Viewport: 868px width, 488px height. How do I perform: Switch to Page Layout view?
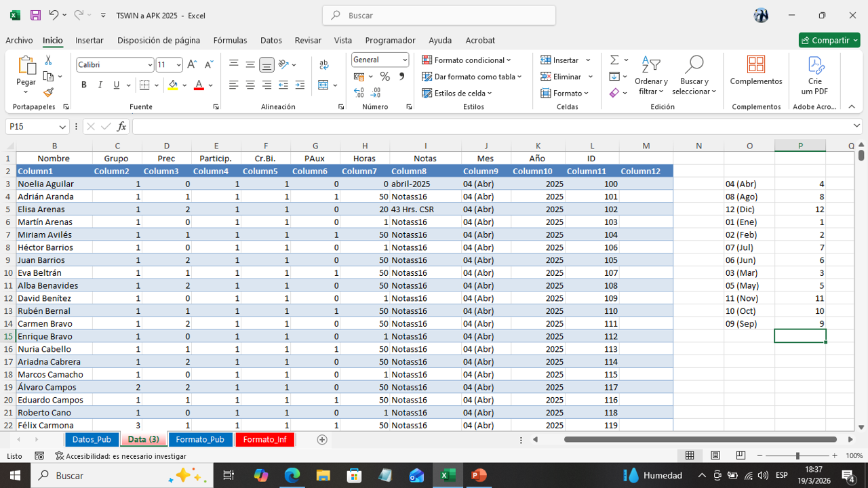(x=715, y=455)
